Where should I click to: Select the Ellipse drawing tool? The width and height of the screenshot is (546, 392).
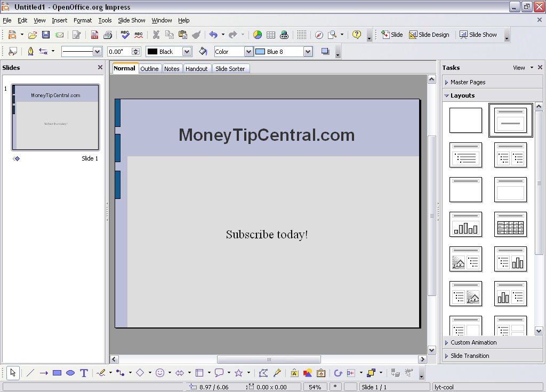pos(70,373)
